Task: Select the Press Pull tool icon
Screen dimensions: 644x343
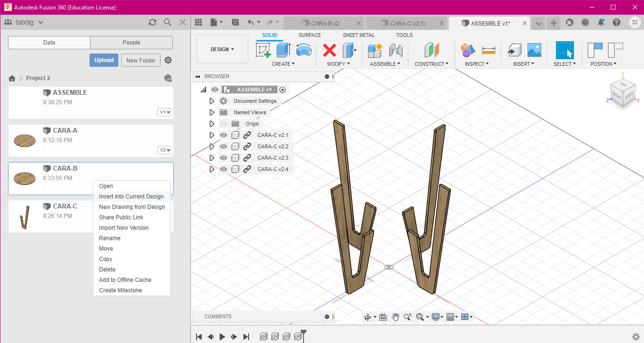Action: point(349,50)
